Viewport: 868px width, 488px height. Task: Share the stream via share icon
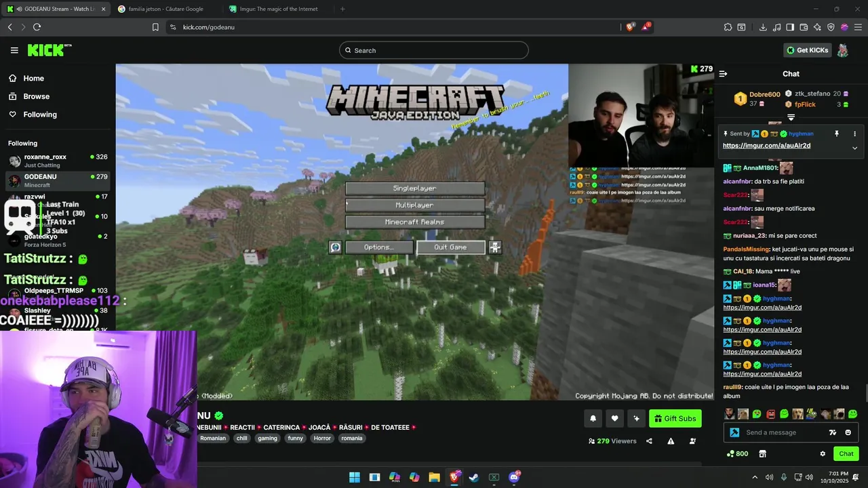pyautogui.click(x=649, y=441)
